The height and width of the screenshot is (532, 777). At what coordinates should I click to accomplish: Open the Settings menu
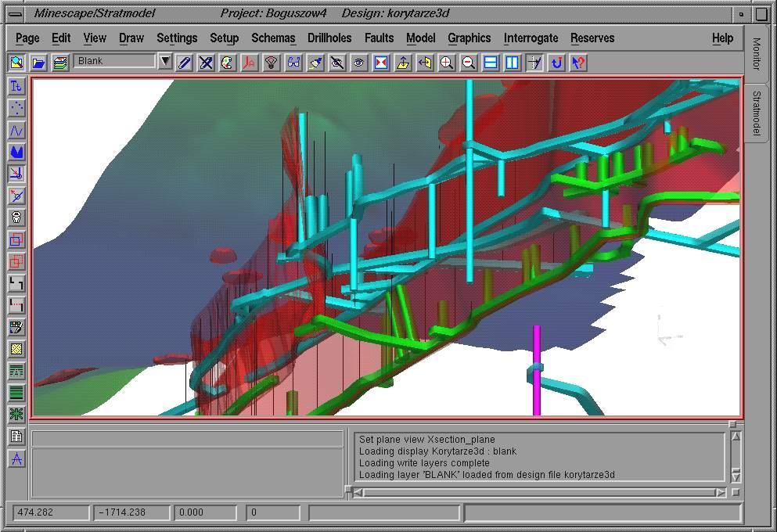pyautogui.click(x=177, y=38)
